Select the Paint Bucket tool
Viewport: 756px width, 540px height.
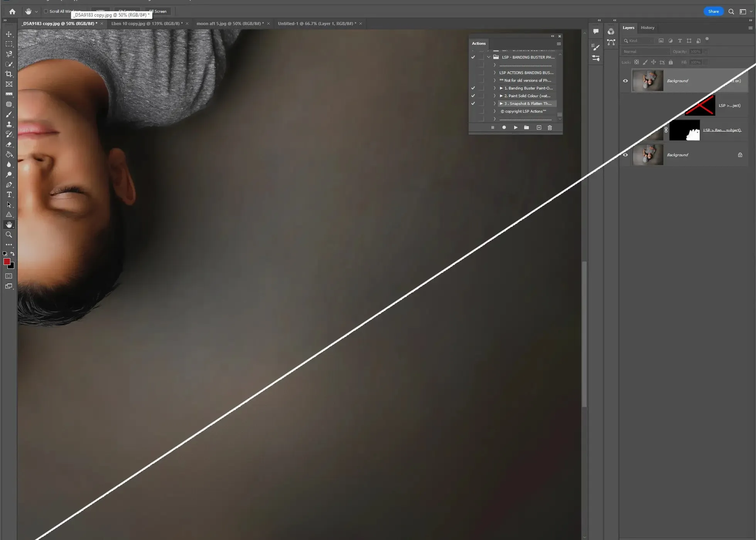[x=9, y=154]
